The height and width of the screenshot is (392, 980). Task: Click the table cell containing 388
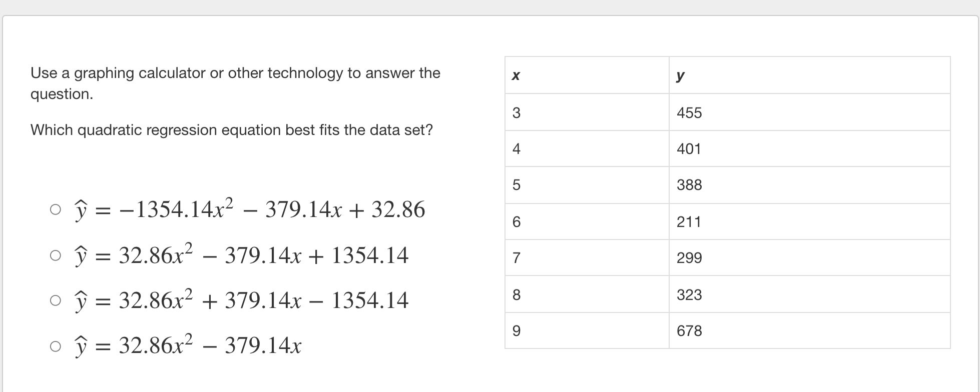(x=809, y=185)
